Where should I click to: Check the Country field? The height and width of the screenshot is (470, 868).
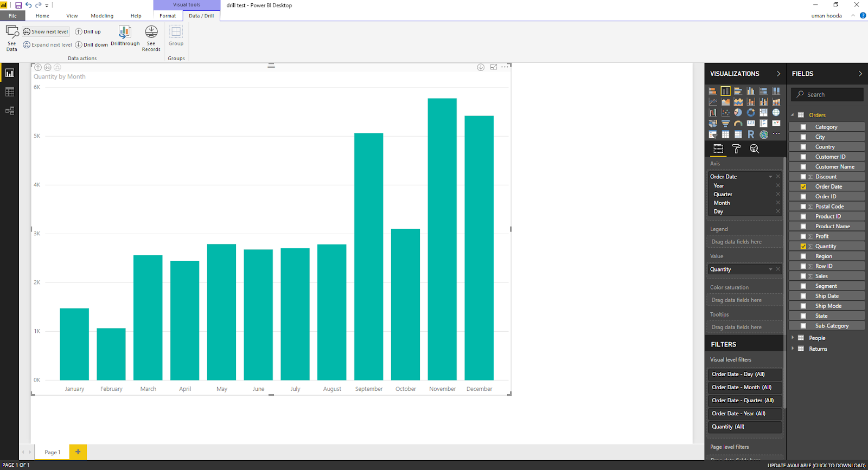click(803, 147)
